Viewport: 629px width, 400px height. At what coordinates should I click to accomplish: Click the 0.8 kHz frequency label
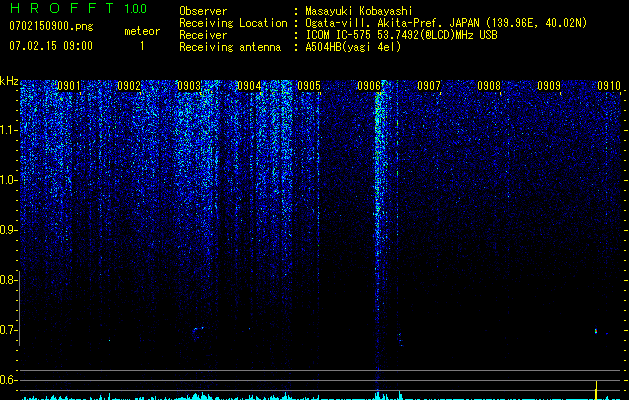point(8,280)
